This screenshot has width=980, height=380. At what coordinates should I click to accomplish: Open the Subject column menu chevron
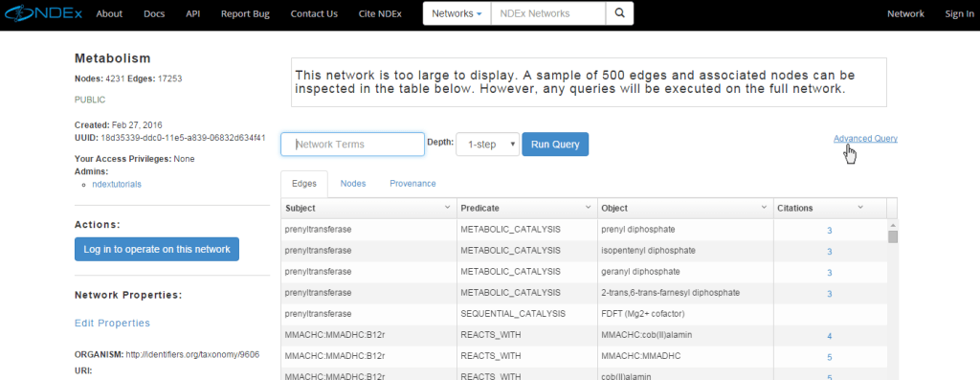(448, 207)
